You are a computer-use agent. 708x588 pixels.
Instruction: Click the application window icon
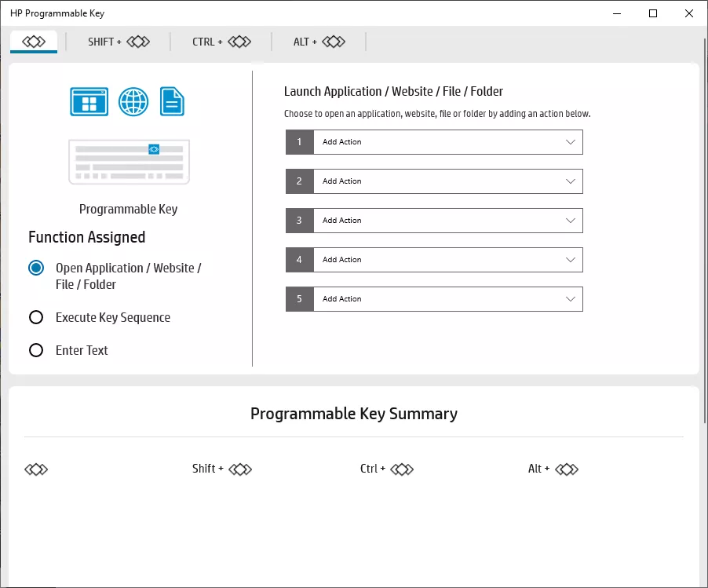pos(89,101)
